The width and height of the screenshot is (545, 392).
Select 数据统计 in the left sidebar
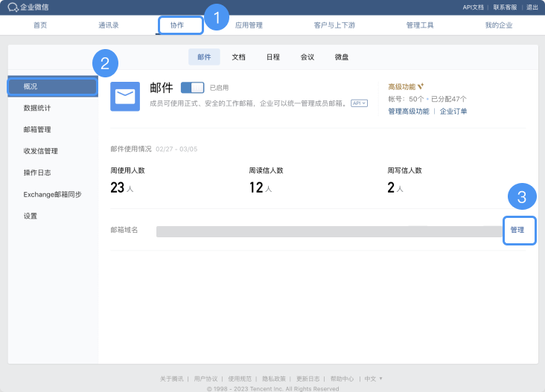point(37,108)
